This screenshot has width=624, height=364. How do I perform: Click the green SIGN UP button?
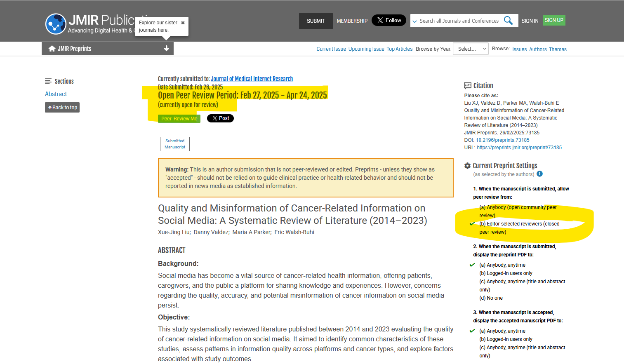click(x=554, y=20)
